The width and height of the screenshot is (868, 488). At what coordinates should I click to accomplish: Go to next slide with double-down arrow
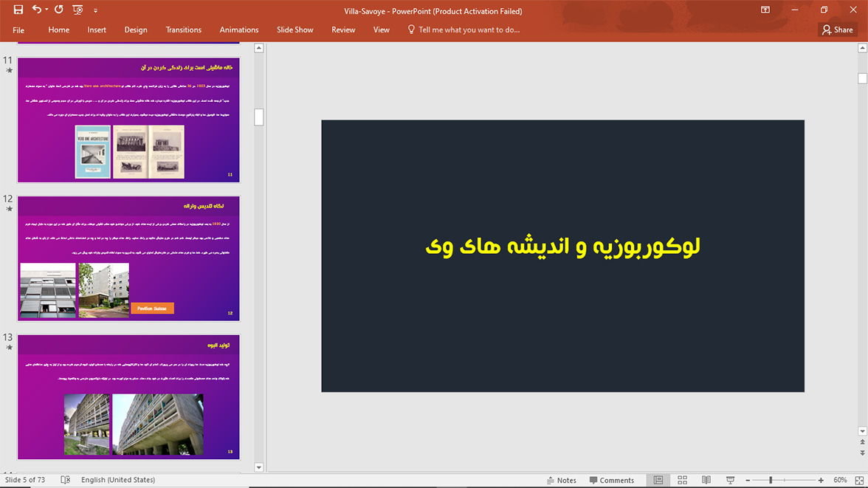pyautogui.click(x=862, y=453)
